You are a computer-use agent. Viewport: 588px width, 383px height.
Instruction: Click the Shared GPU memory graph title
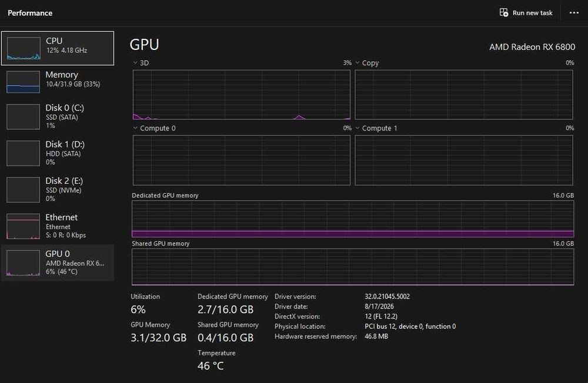161,244
